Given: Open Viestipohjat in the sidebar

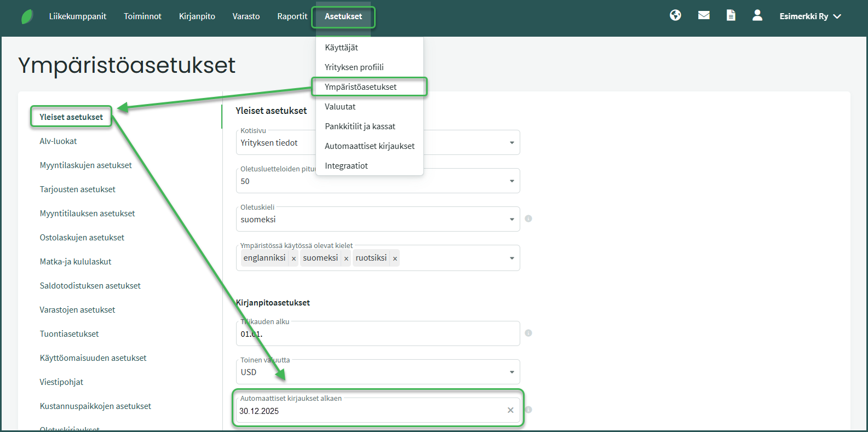Looking at the screenshot, I should [x=61, y=382].
